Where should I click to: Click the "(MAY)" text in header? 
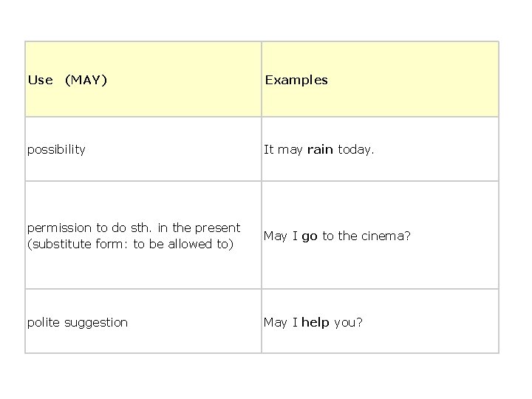pos(86,80)
